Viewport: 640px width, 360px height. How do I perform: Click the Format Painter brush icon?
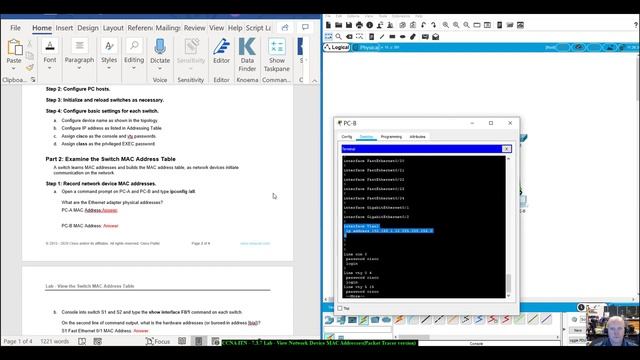pyautogui.click(x=29, y=67)
